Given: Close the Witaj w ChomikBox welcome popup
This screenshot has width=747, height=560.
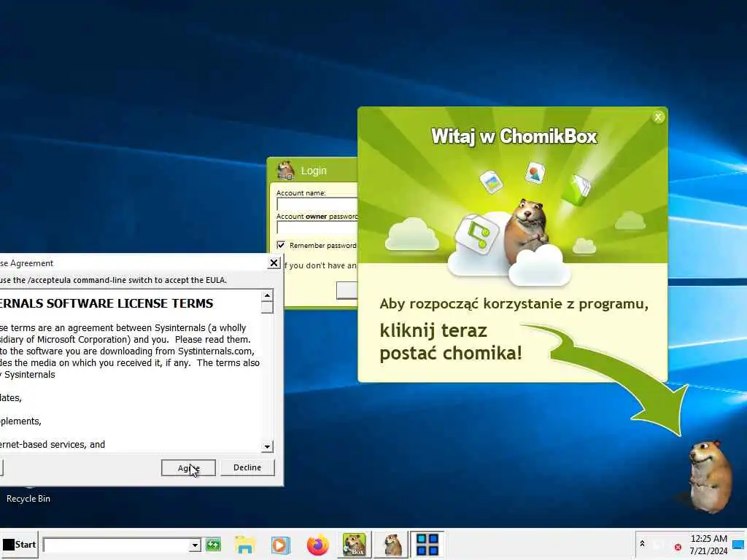Looking at the screenshot, I should [659, 117].
